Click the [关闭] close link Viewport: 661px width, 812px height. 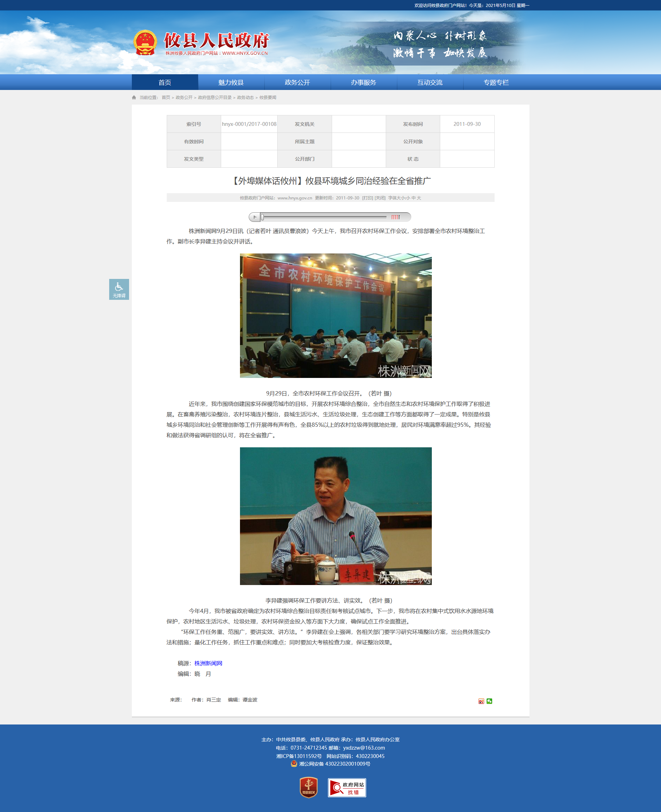coord(380,198)
